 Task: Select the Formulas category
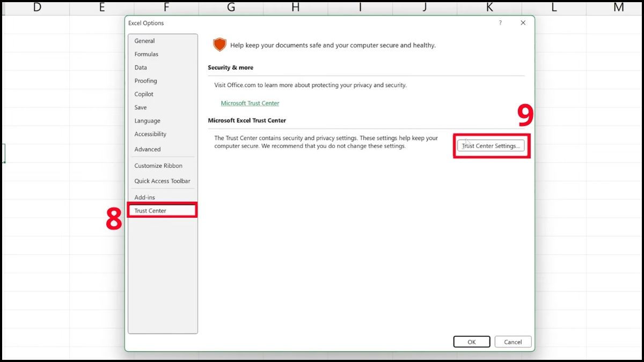pyautogui.click(x=163, y=54)
